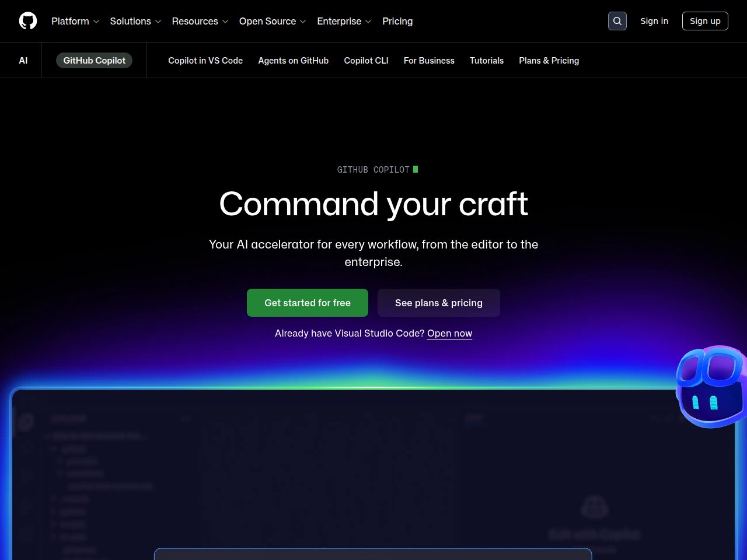Open the search magnifying glass icon

(617, 20)
